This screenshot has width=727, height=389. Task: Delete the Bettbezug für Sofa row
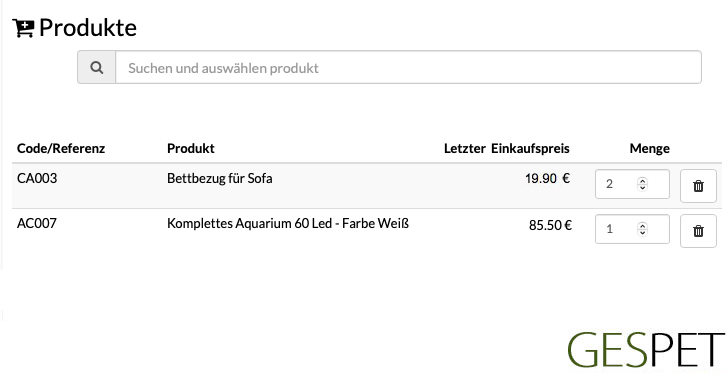(698, 186)
